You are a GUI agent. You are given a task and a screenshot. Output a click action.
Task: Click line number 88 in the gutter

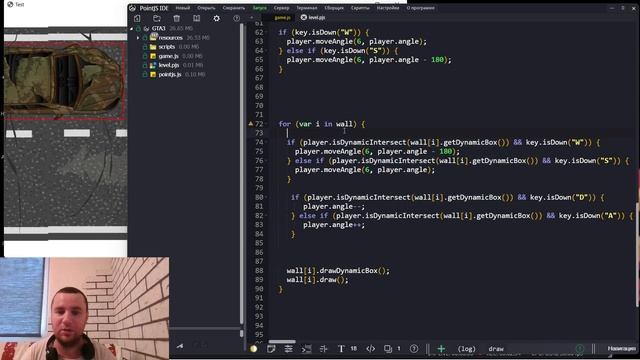click(259, 271)
